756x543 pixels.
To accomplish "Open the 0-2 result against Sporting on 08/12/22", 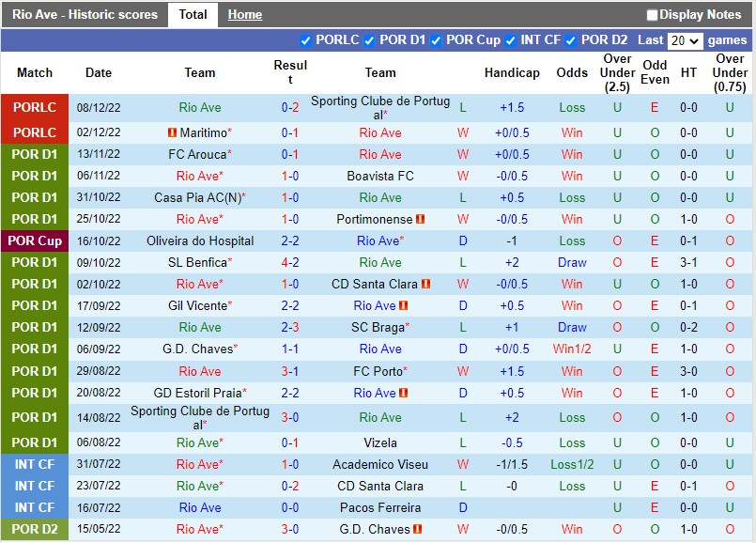I will point(290,107).
